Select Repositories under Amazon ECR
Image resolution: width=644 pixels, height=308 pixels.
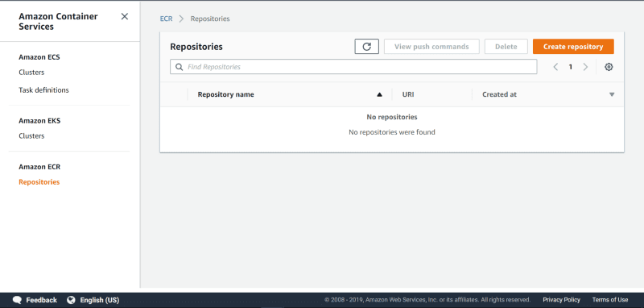tap(39, 182)
